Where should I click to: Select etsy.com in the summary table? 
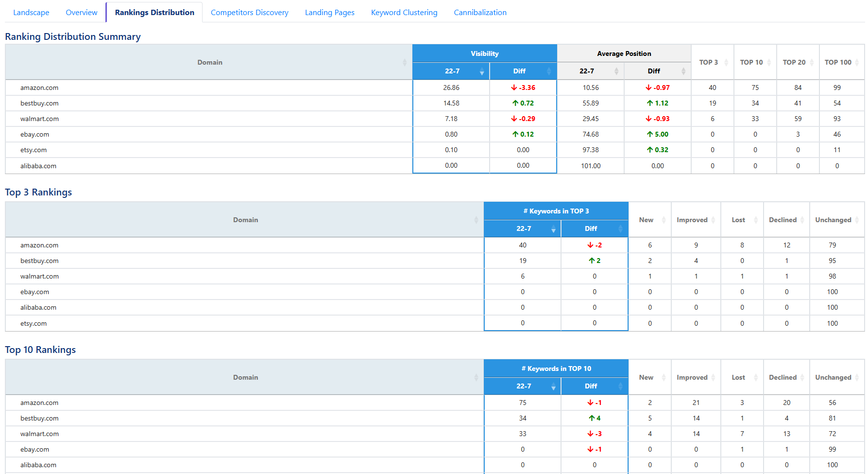[34, 150]
